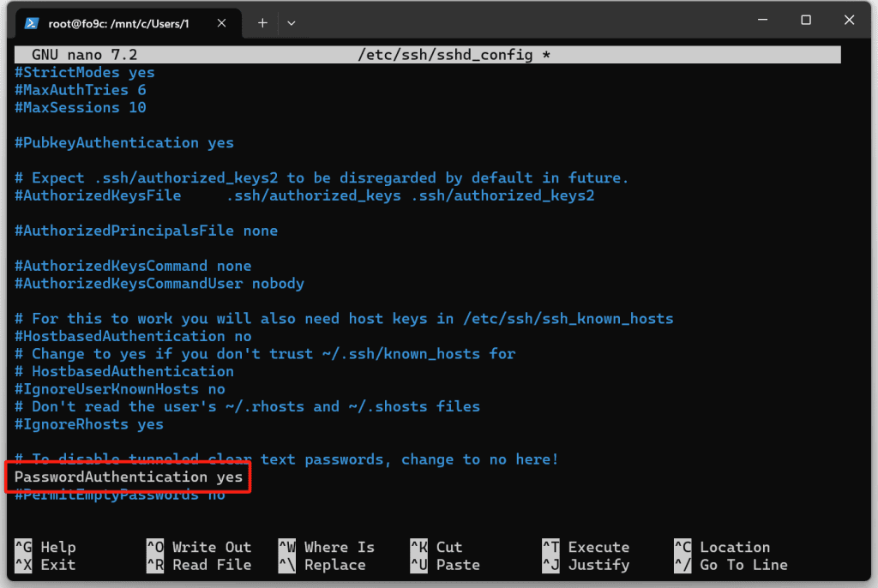Click the ^G Help shortcut label
Image resolution: width=878 pixels, height=588 pixels.
(45, 547)
